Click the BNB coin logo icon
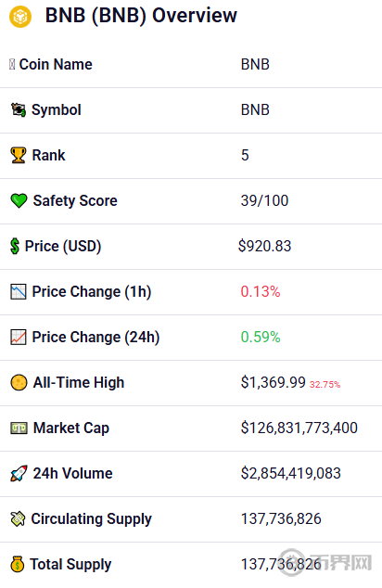382x588 pixels. coord(20,17)
